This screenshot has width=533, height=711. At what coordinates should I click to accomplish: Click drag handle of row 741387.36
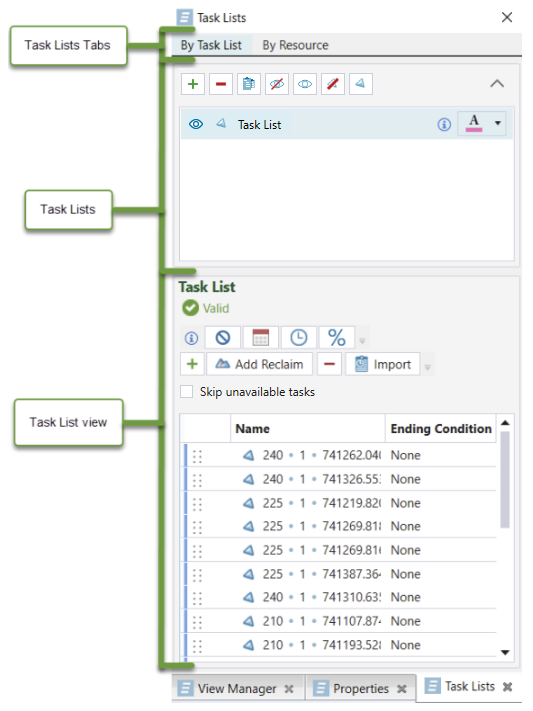197,575
